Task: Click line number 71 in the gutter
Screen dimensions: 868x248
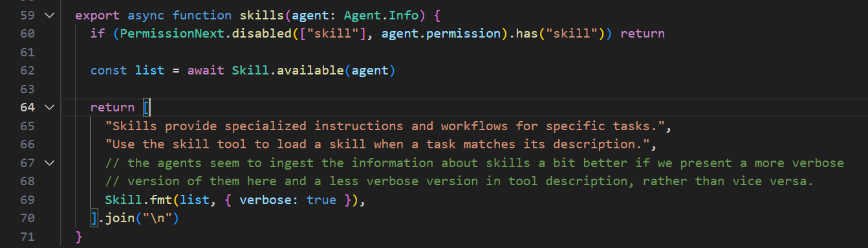Action: coord(27,237)
